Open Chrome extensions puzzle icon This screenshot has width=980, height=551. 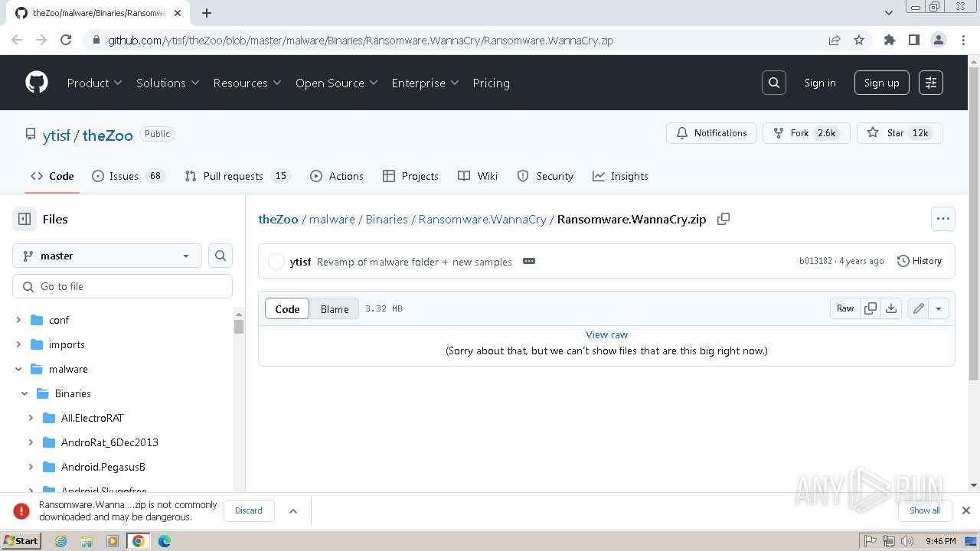pyautogui.click(x=890, y=40)
